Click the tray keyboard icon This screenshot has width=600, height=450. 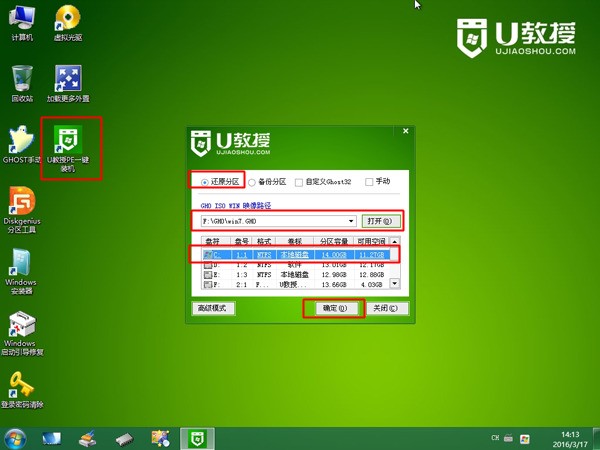coord(509,438)
